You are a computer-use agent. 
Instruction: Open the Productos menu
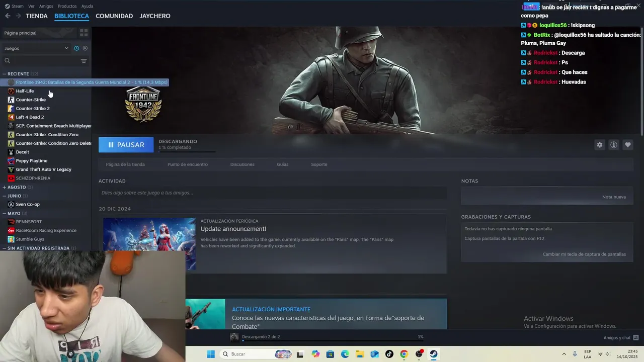pos(67,6)
